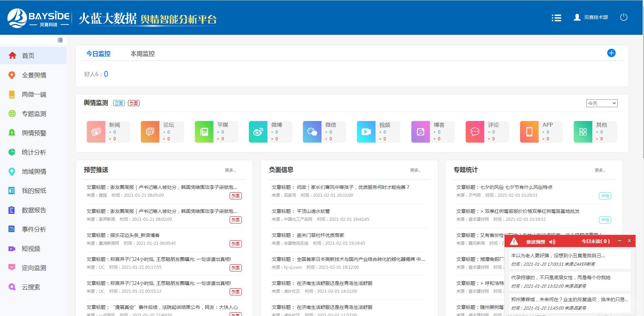Click 中性 tag on 双季红树莓苗 article

coord(605,220)
